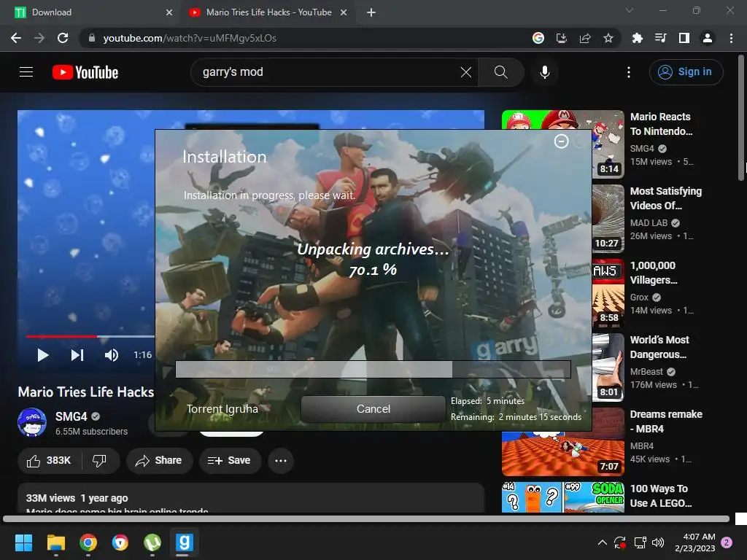
Task: Show hidden system tray icons
Action: pos(602,542)
